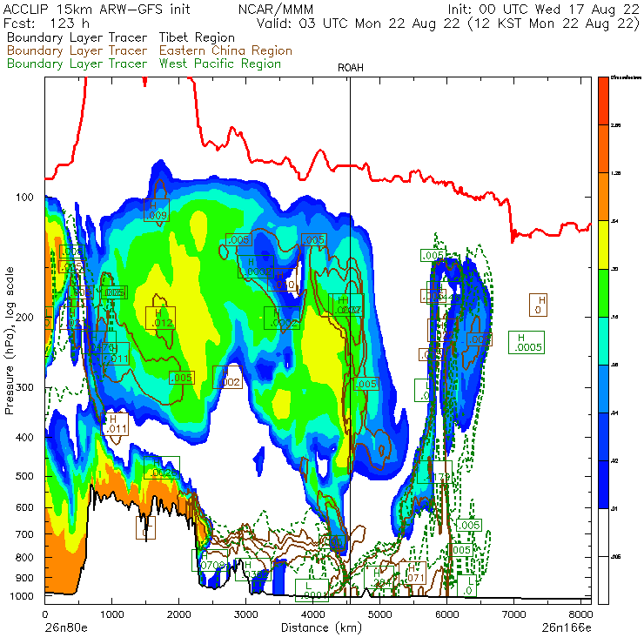Viewport: 644px width, 644px height.
Task: Click the 'Init: 00 UTC Wed 17 Aug 22' text
Action: (543, 9)
